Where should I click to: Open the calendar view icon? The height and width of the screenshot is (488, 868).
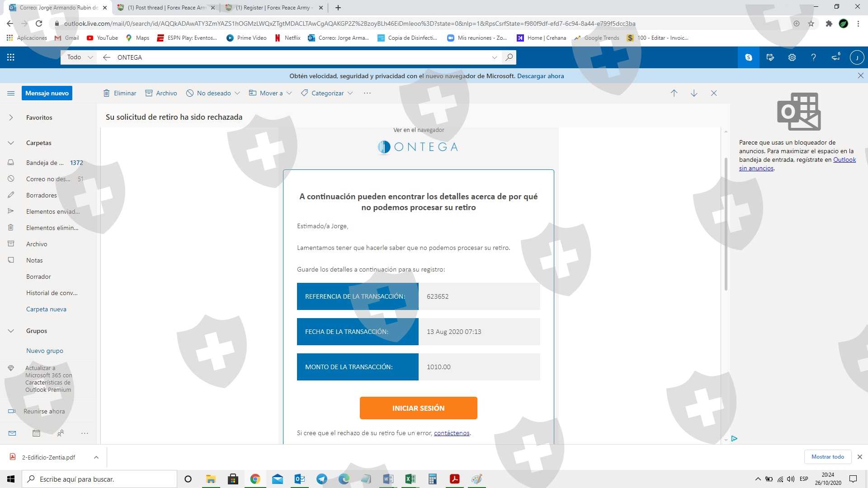37,433
